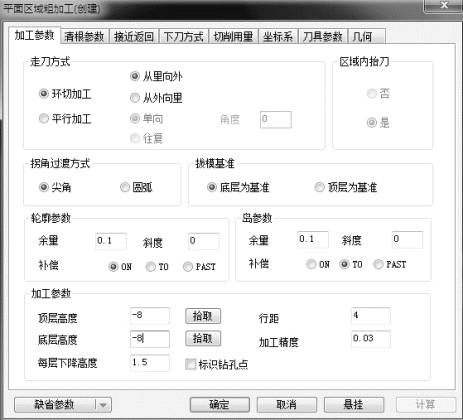Click 拾取 button for 顶层高度
Image resolution: width=463 pixels, height=420 pixels.
pos(203,316)
